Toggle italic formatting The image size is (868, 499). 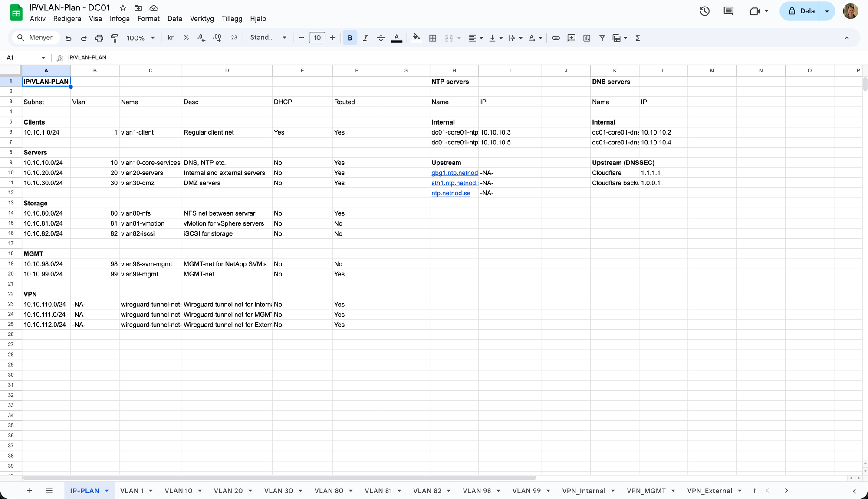(365, 38)
